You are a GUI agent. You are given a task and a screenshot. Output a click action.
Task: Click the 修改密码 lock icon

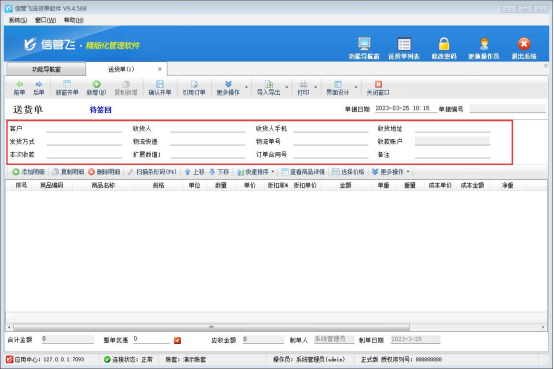[444, 44]
